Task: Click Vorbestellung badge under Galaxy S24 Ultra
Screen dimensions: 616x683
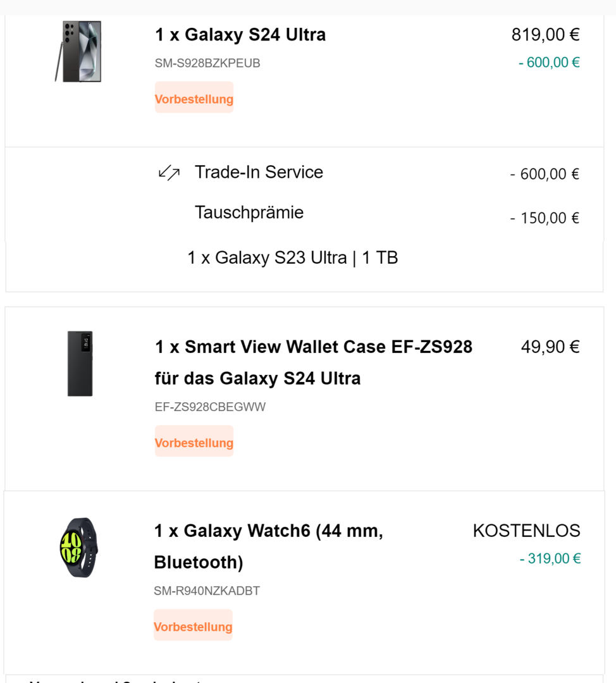Action: pyautogui.click(x=194, y=99)
